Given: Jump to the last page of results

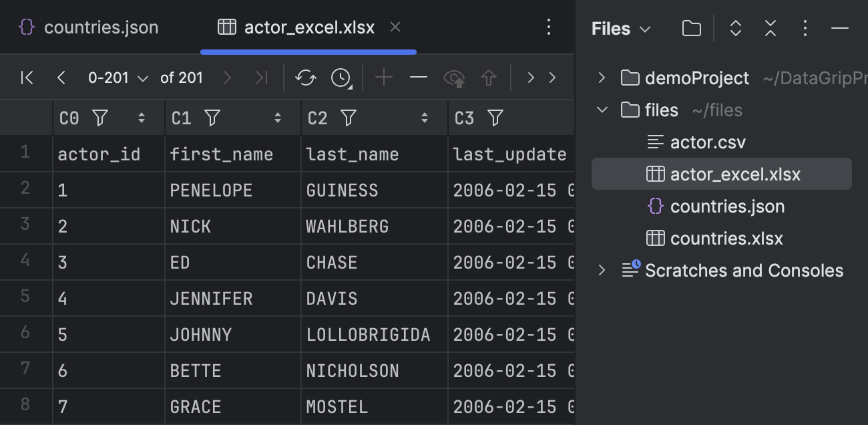Looking at the screenshot, I should click(x=260, y=78).
